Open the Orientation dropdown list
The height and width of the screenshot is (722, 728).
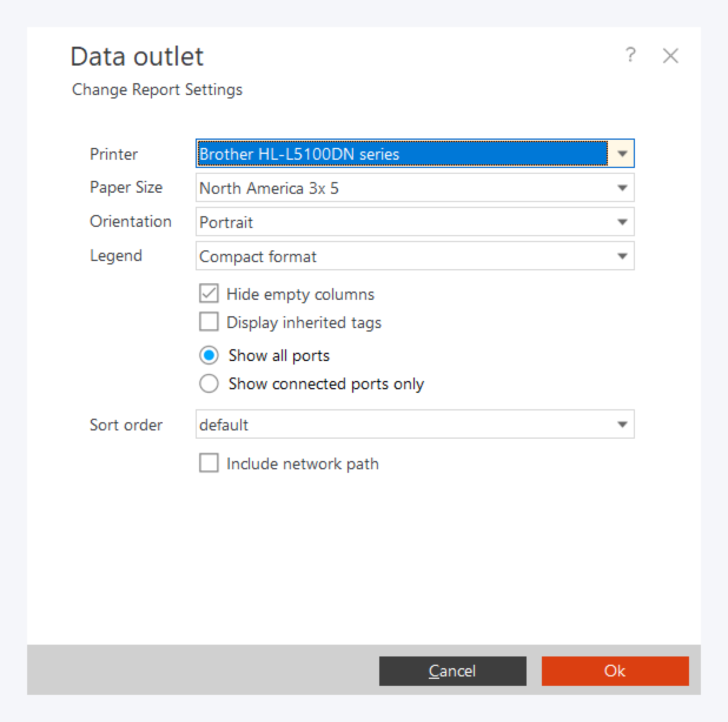622,222
